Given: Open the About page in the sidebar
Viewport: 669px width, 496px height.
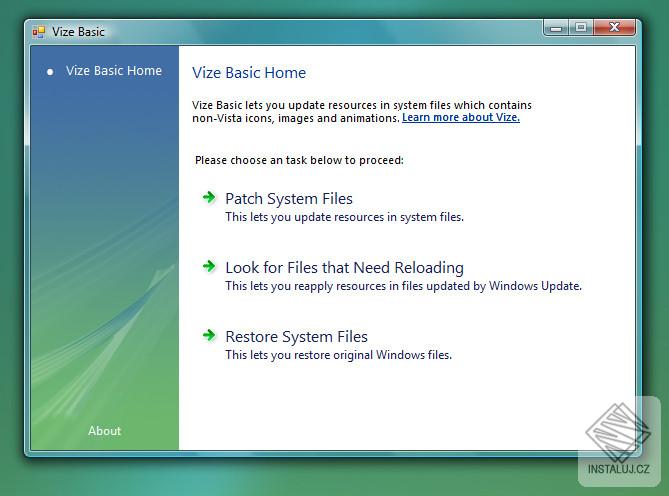Looking at the screenshot, I should click(x=105, y=431).
